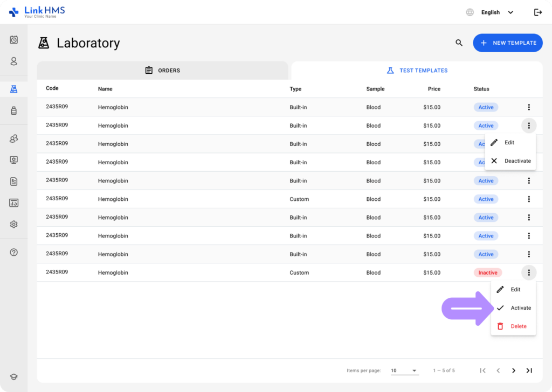Open the appointments calendar from the sidebar

click(x=13, y=40)
